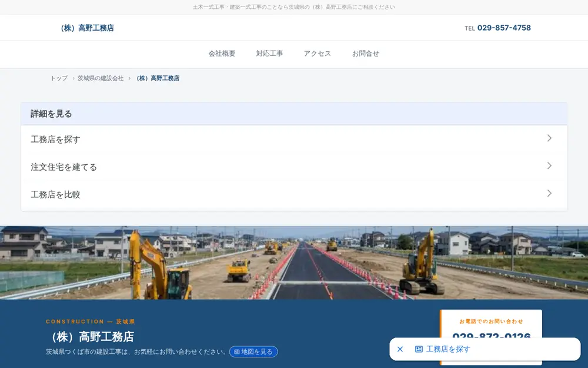Viewport: 588px width, 368px height.
Task: Select the 注文住宅を建てる list row text
Action: pos(64,167)
